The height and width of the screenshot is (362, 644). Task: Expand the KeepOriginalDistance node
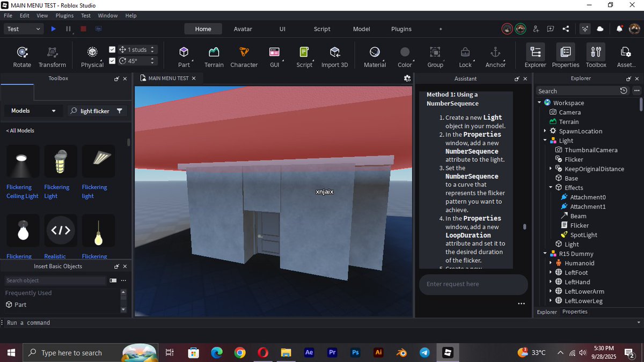[x=551, y=168]
